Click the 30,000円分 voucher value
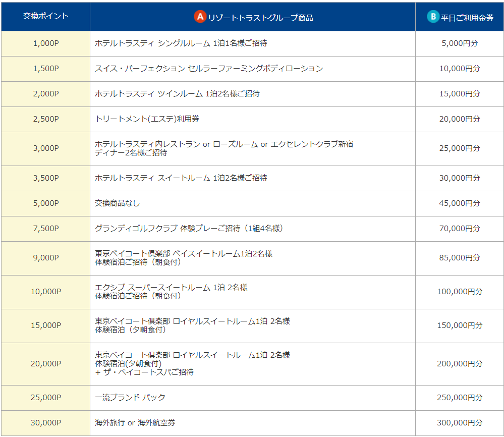Screen dimensions: 504x437 click(x=460, y=178)
